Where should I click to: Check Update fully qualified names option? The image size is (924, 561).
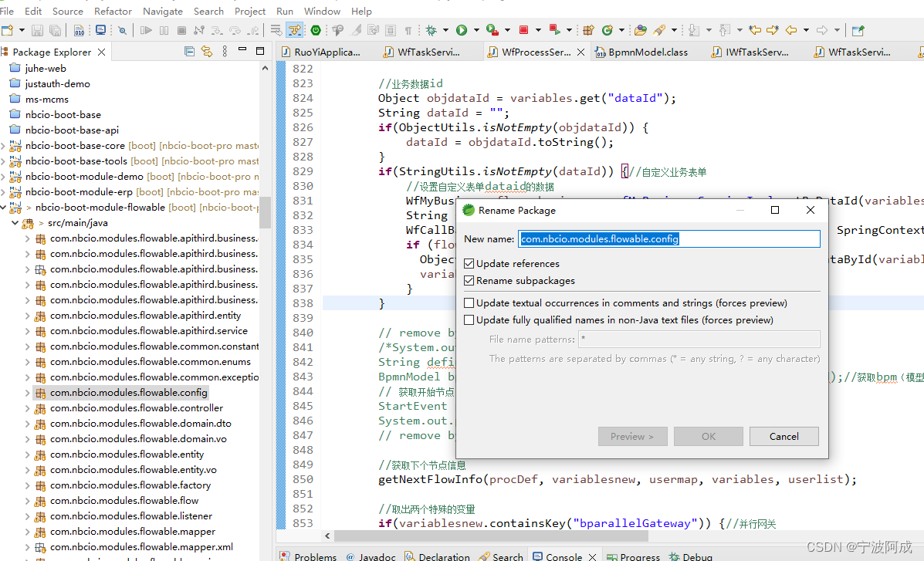click(x=469, y=320)
